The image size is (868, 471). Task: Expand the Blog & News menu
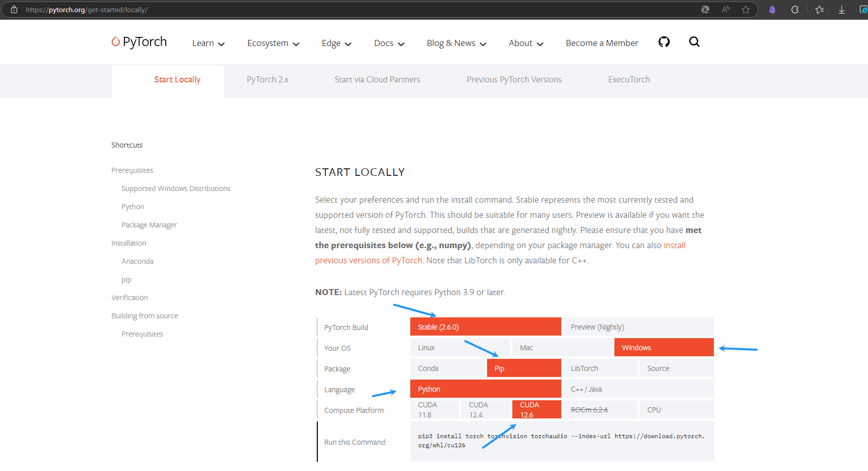(457, 43)
